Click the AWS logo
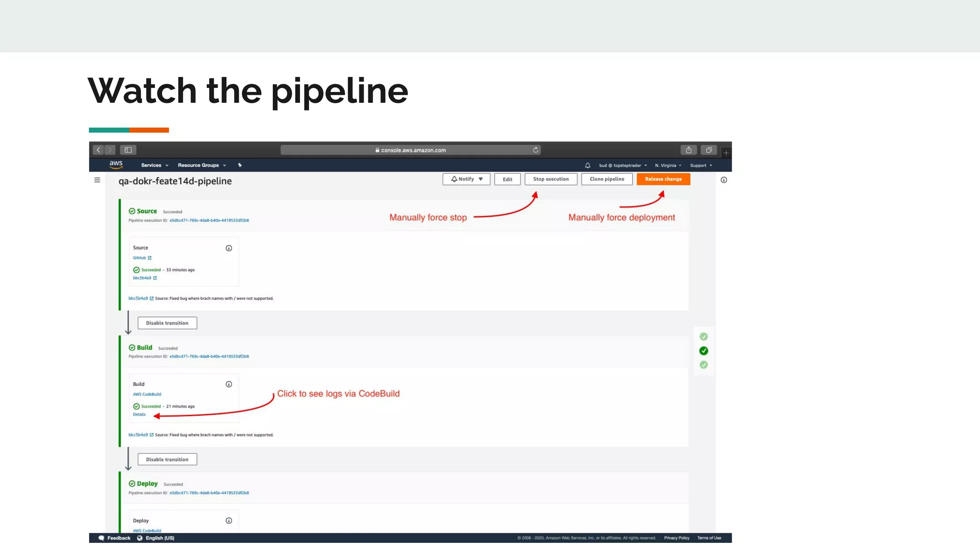Screen dimensions: 980x551 click(x=116, y=165)
